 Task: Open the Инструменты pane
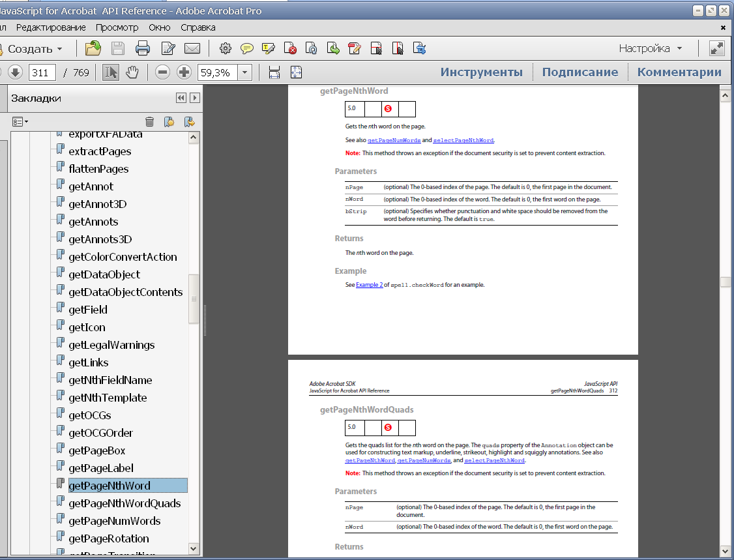point(481,72)
